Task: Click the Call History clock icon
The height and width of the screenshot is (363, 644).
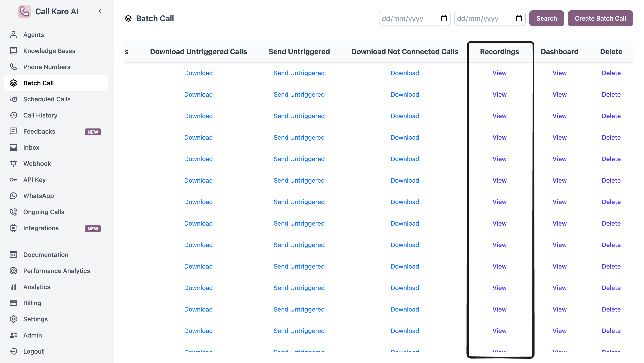Action: point(13,115)
